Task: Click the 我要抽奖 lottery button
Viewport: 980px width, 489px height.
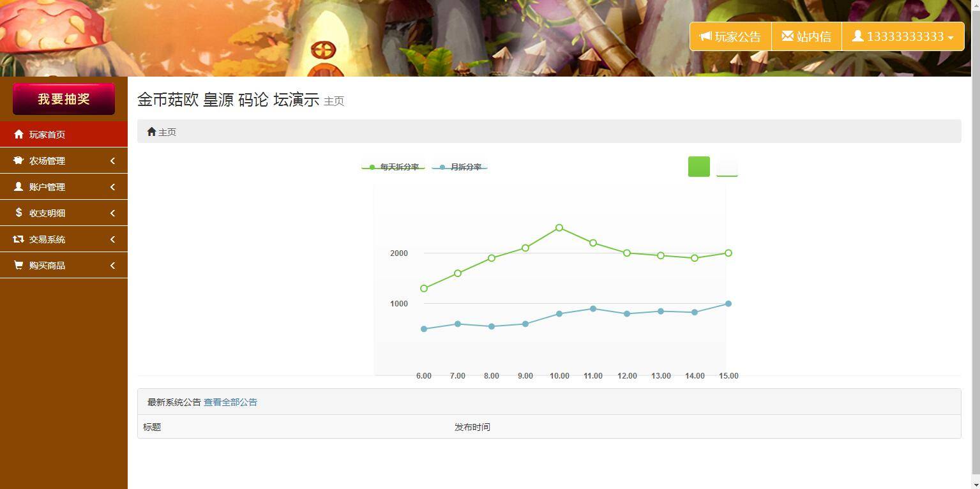Action: coord(63,98)
